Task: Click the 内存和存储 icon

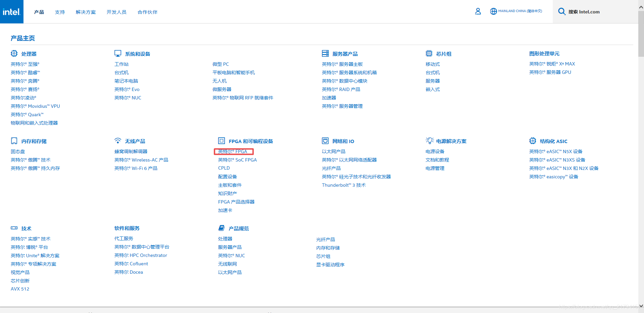Action: point(14,141)
